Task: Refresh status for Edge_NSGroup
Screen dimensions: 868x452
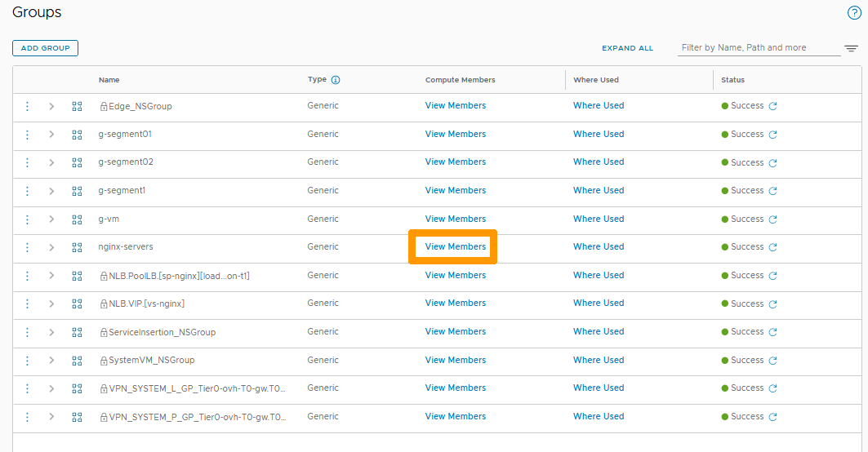Action: pyautogui.click(x=772, y=106)
